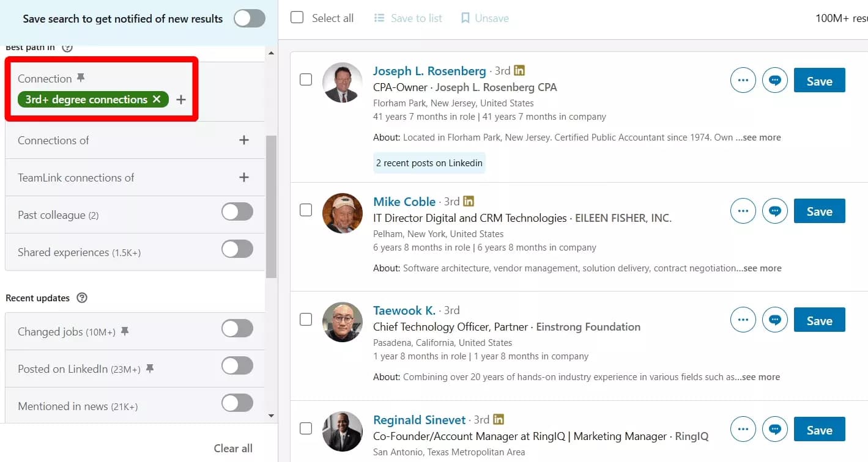Screen dimensions: 868x462
Task: Open the Best path in help icon
Action: [x=67, y=46]
